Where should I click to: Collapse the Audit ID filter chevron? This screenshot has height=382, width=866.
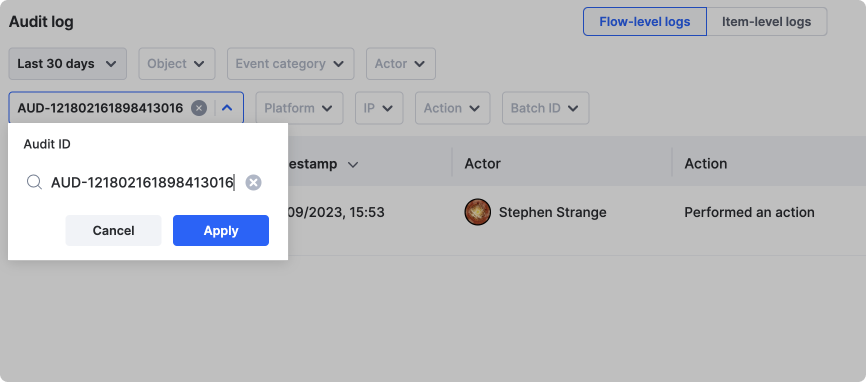click(x=227, y=108)
